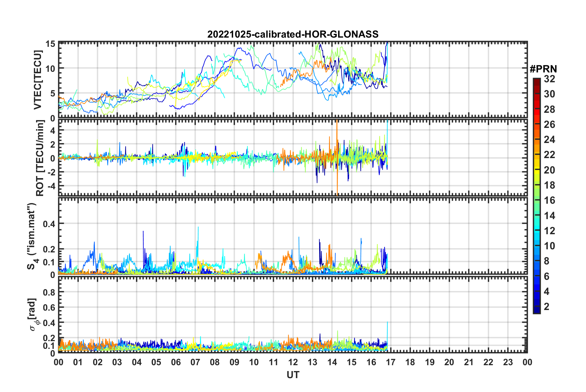This screenshot has width=586, height=392.
Task: Click the ROT [TECU/min] y-axis label
Action: pos(40,158)
